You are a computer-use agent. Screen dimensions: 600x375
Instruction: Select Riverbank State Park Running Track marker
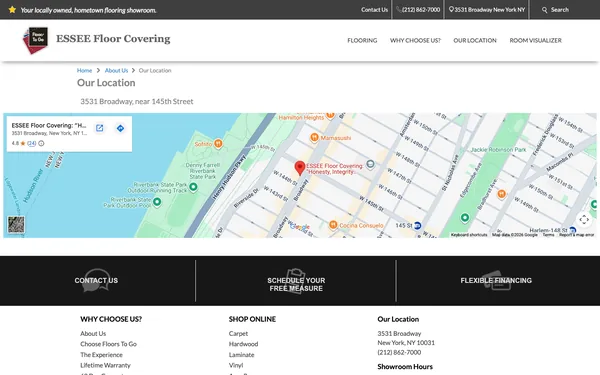193,187
